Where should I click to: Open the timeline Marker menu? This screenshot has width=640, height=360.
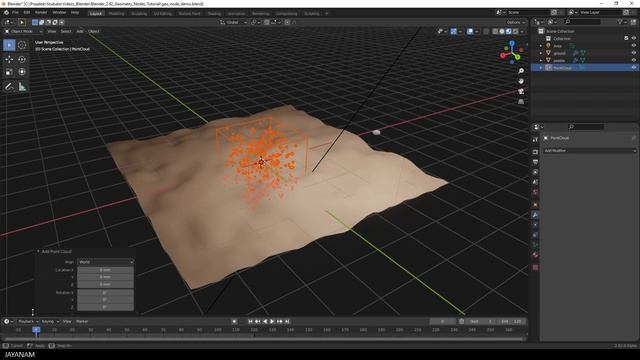[82, 322]
